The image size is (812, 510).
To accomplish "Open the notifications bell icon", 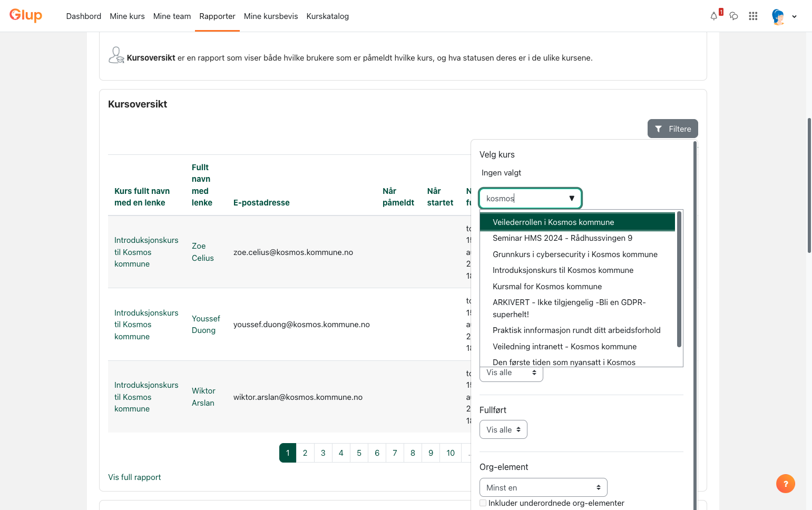I will (x=714, y=16).
